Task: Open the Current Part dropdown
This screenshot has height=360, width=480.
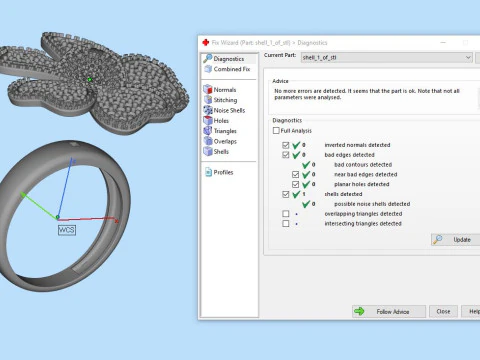Action: [387, 57]
